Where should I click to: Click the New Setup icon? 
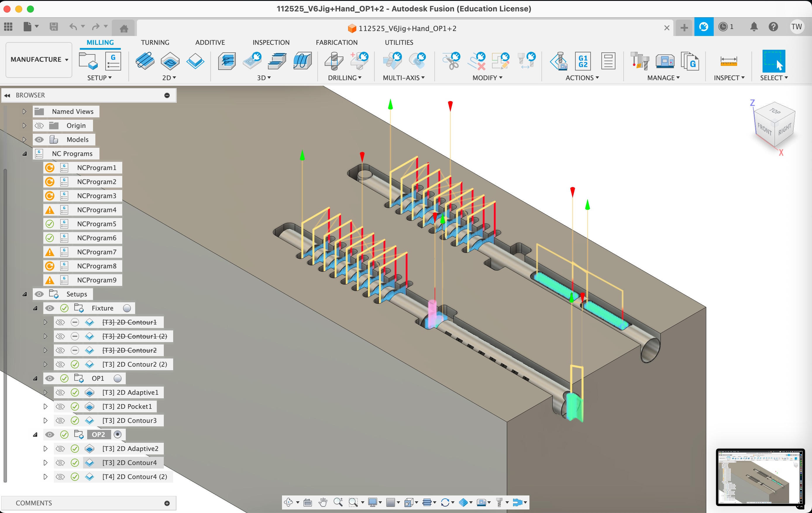[88, 61]
